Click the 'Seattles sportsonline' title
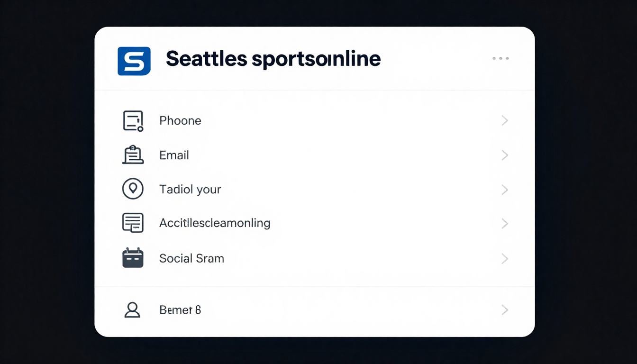 273,58
